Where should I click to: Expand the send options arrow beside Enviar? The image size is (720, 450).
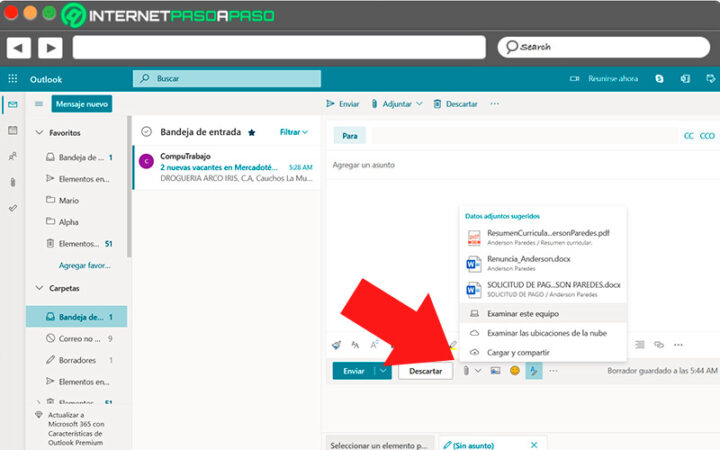(382, 370)
